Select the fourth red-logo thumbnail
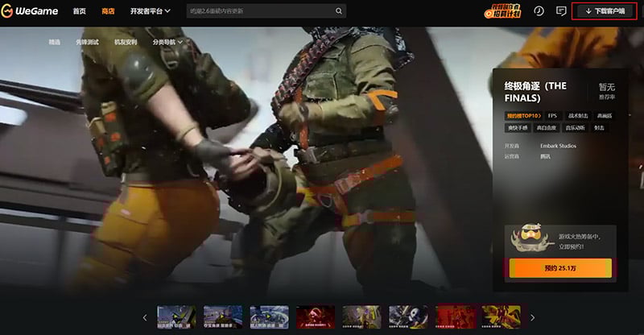This screenshot has width=644, height=335. coord(316,317)
